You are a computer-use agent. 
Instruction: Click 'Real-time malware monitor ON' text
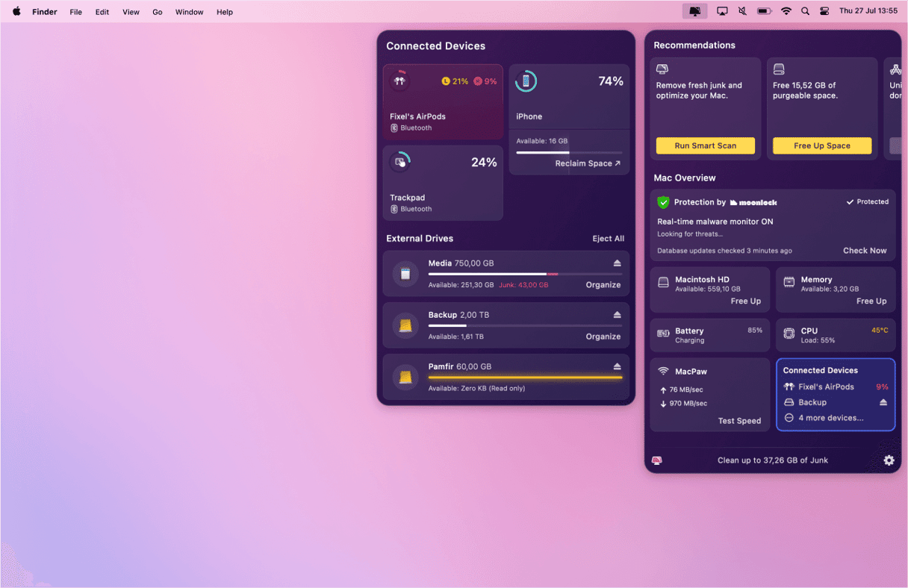tap(715, 222)
